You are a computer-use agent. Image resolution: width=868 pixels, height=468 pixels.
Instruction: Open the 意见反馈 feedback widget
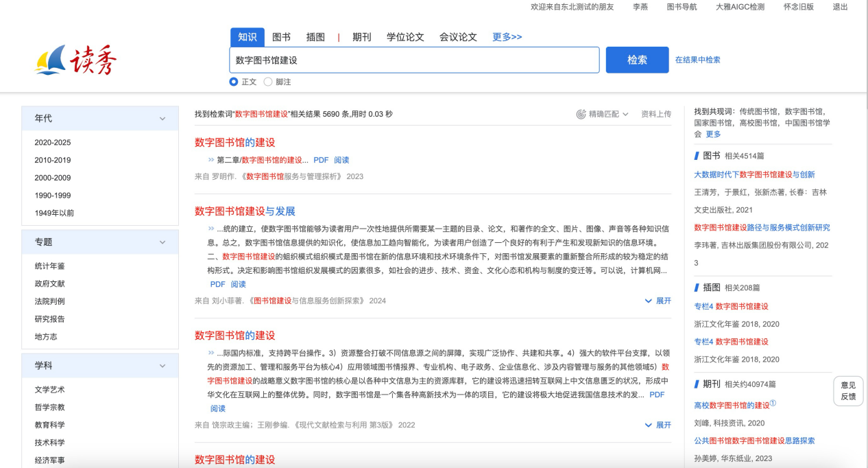pyautogui.click(x=848, y=390)
